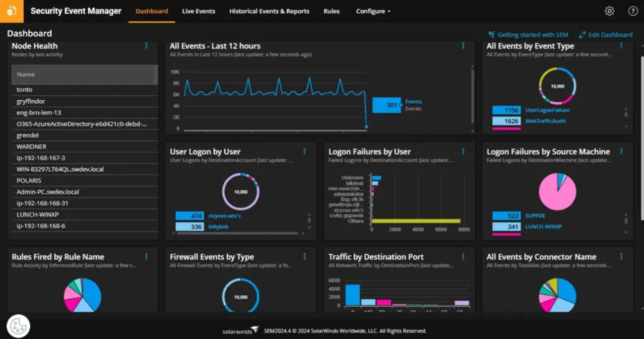
Task: Toggle WebTrafficAudit legend entry
Action: click(546, 121)
